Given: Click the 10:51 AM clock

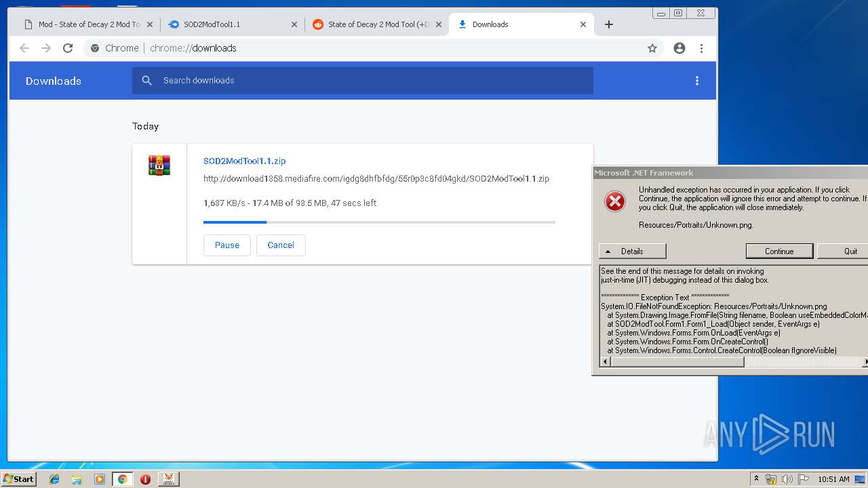Looking at the screenshot, I should coord(833,479).
